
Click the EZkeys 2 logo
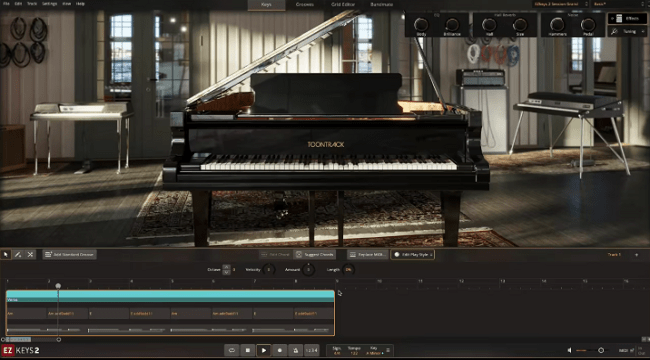(x=20, y=350)
